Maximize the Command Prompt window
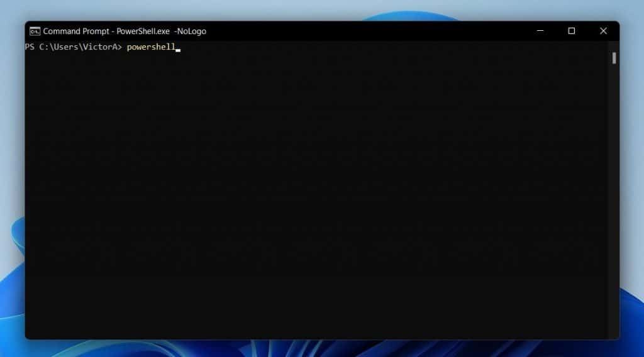The height and width of the screenshot is (357, 644). [x=571, y=31]
